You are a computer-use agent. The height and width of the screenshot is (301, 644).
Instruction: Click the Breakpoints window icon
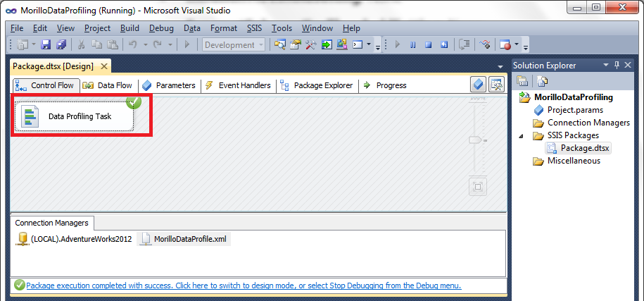coord(505,45)
